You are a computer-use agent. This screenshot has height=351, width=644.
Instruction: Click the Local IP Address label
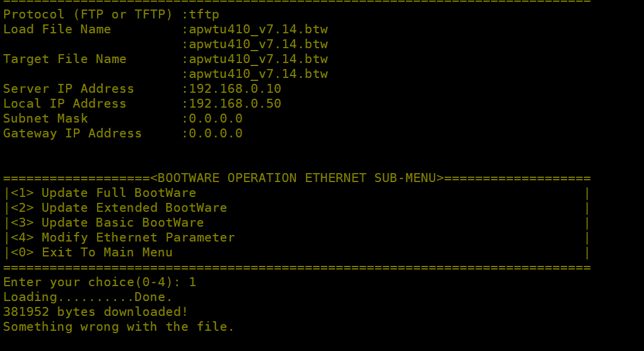[65, 104]
